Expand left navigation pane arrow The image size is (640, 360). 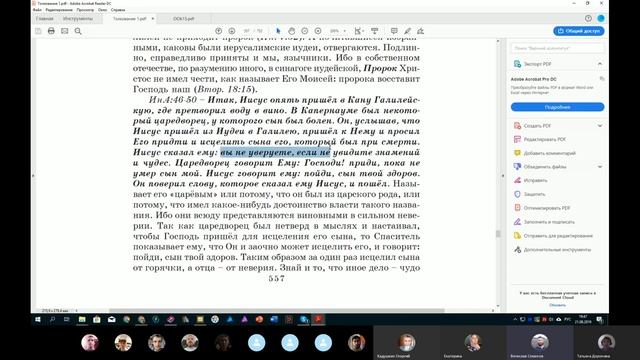[33, 176]
